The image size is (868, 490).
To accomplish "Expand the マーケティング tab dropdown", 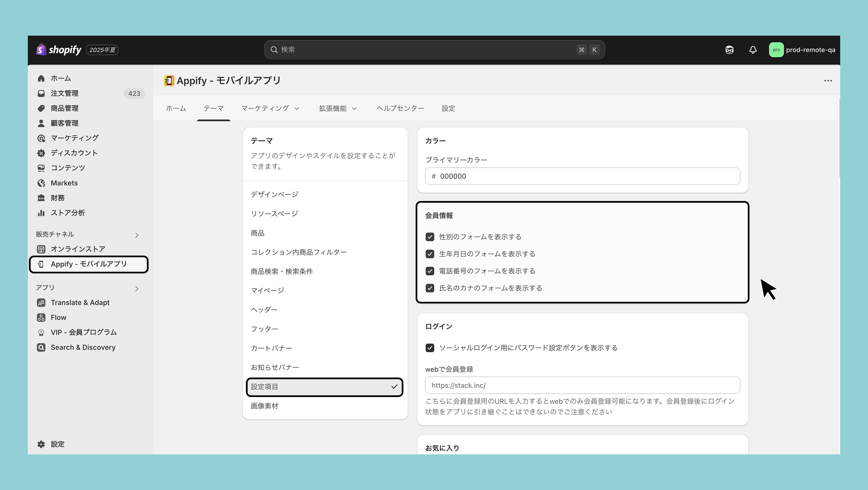I will [x=270, y=108].
